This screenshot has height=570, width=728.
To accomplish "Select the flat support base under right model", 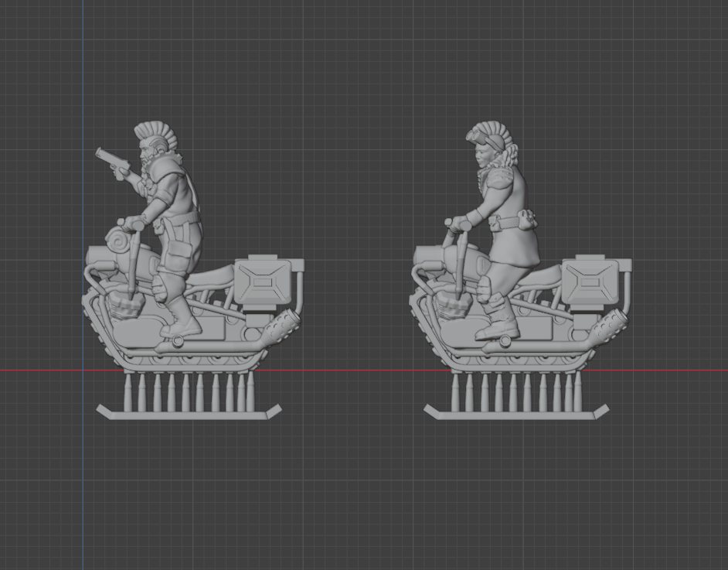I will pyautogui.click(x=516, y=413).
